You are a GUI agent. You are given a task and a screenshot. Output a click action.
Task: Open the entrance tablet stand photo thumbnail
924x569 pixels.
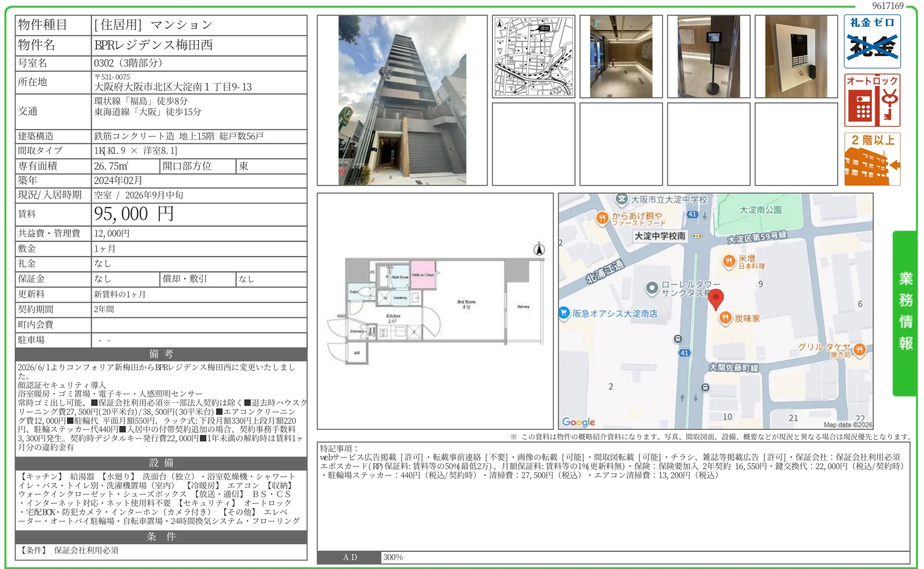point(709,57)
